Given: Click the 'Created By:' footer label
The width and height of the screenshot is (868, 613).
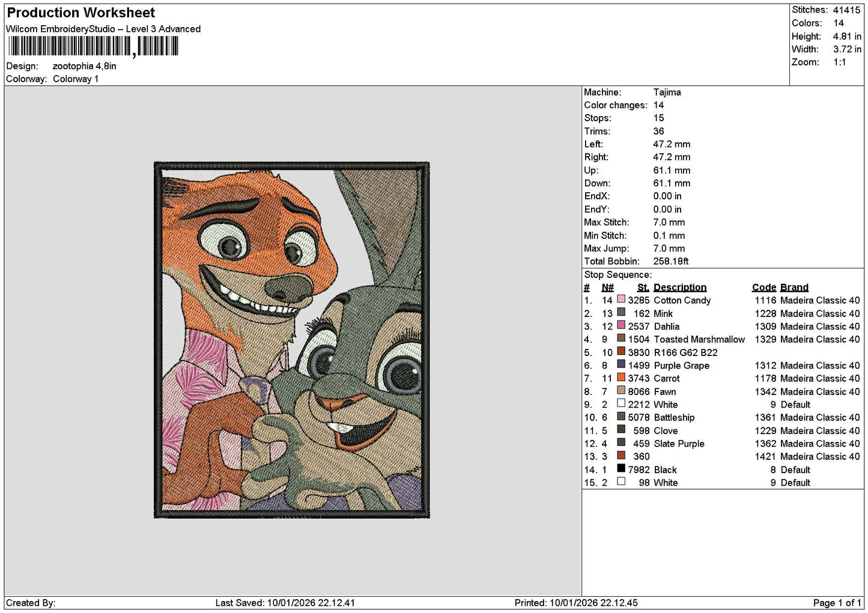Looking at the screenshot, I should [x=31, y=603].
